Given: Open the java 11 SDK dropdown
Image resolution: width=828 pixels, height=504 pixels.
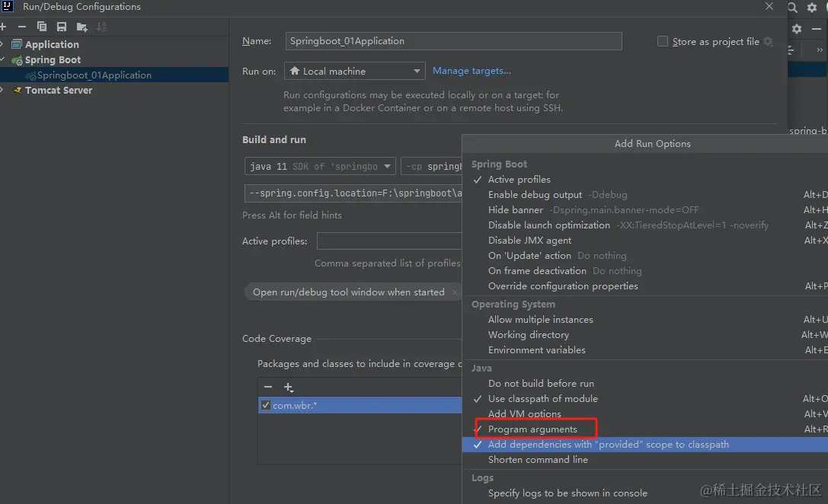Looking at the screenshot, I should [x=320, y=166].
